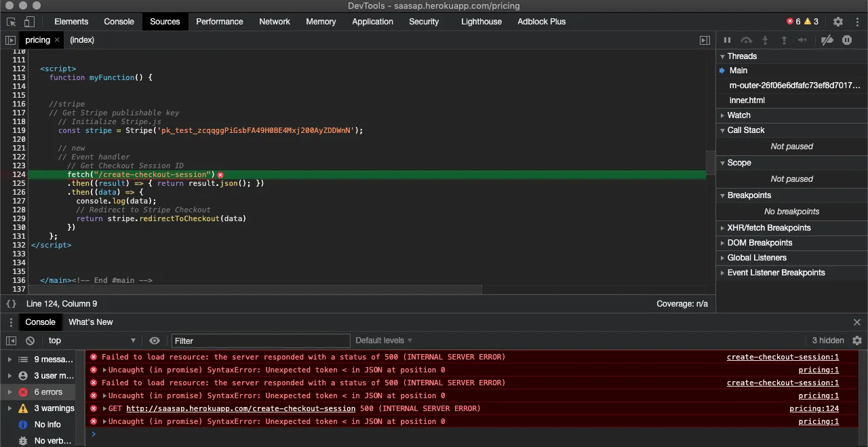
Task: Click the red error icon on line 124
Action: point(220,175)
